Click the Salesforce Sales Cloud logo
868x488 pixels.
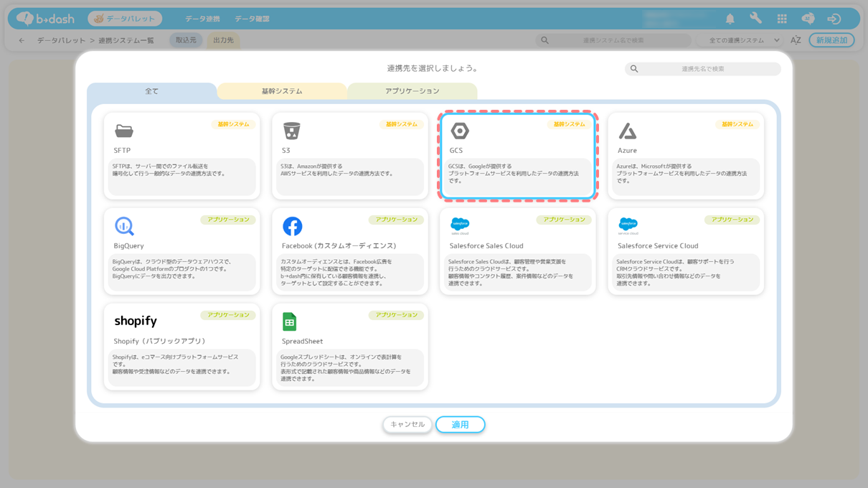[460, 226]
